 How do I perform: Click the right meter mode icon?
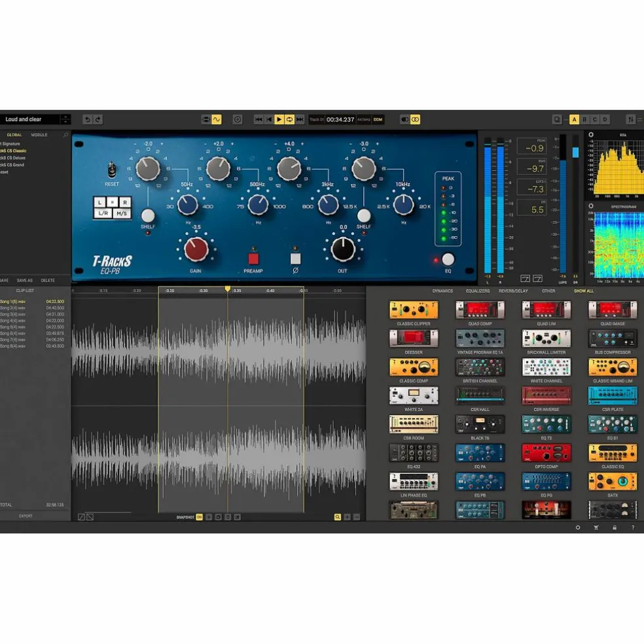(537, 279)
